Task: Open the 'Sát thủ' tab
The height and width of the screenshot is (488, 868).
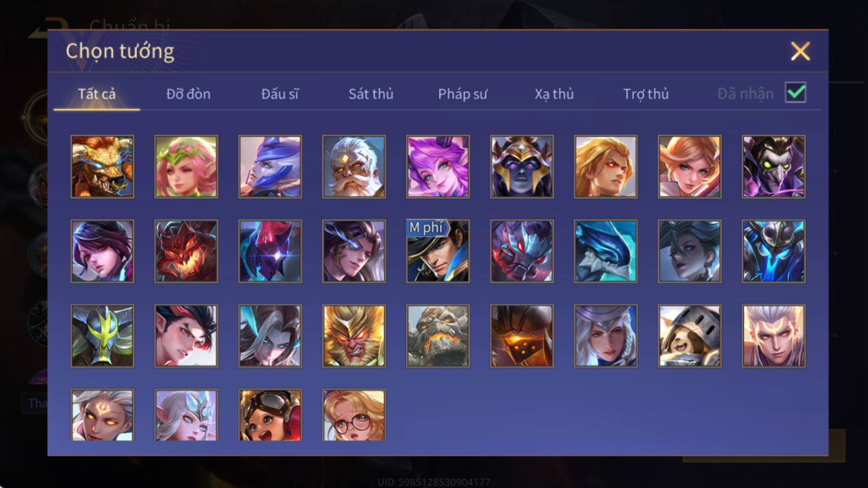Action: [371, 94]
